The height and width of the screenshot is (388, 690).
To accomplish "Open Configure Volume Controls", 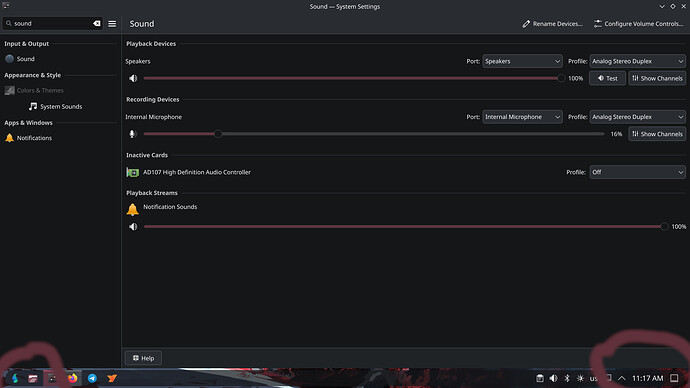I will tap(638, 24).
